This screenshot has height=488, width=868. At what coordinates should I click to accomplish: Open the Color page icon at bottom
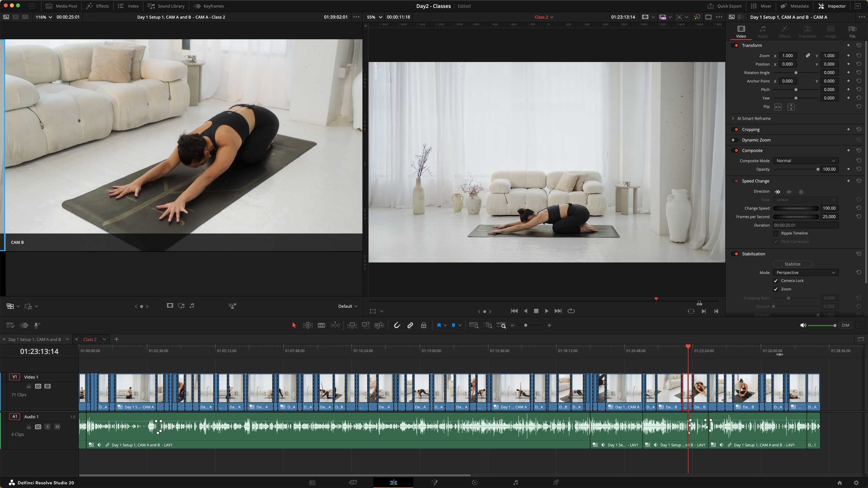[475, 482]
